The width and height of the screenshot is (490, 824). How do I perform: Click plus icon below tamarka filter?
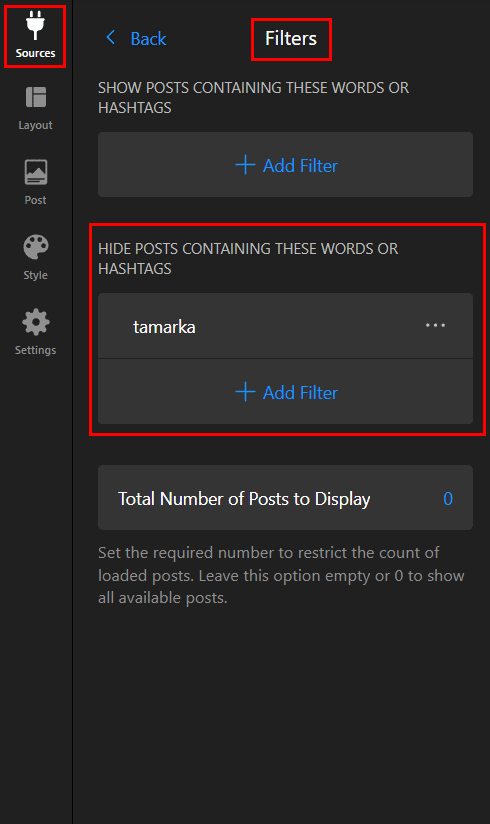point(245,392)
